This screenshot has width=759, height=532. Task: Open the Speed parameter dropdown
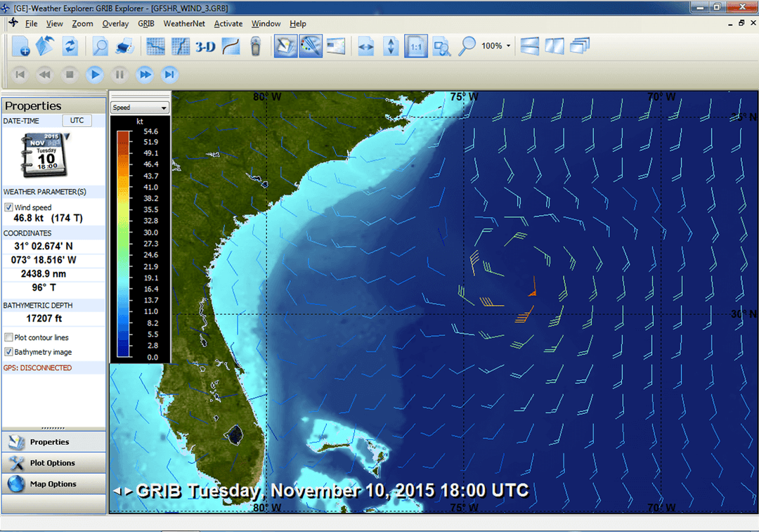tap(140, 108)
